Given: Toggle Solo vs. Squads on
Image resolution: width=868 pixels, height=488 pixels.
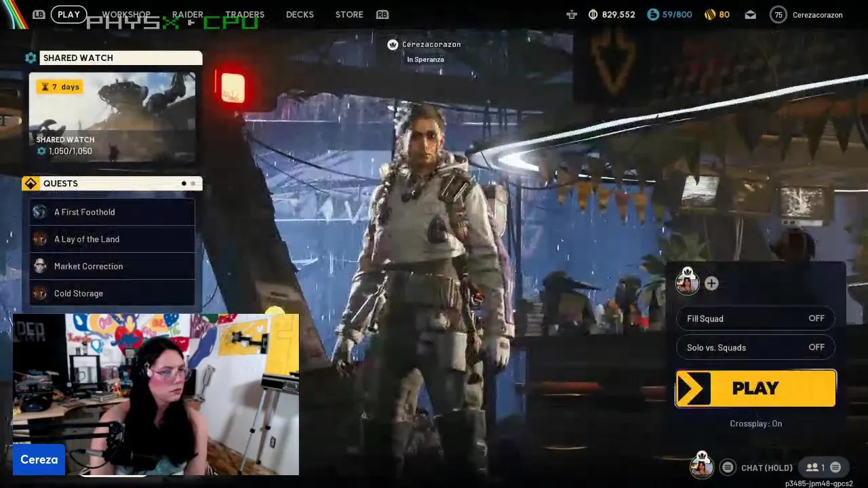Looking at the screenshot, I should [755, 348].
